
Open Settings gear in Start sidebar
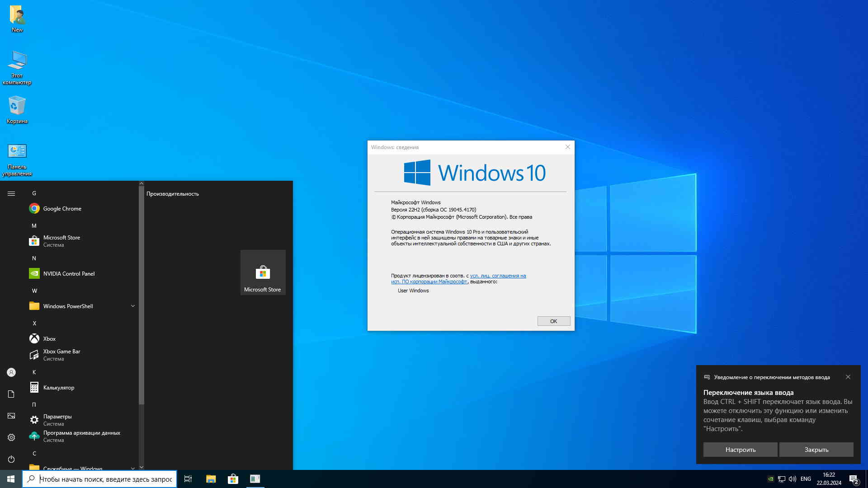pos(11,437)
